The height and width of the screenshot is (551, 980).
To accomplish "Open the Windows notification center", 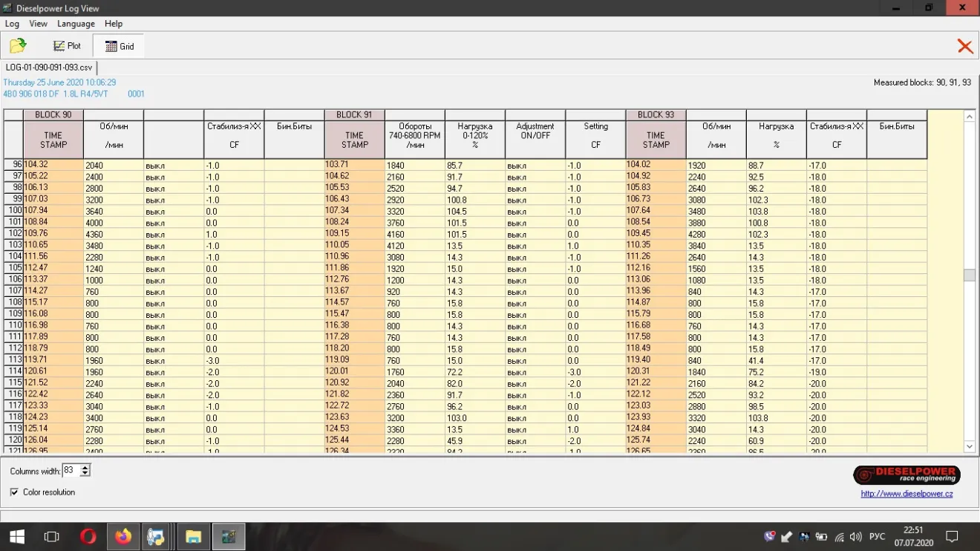I will coord(952,536).
